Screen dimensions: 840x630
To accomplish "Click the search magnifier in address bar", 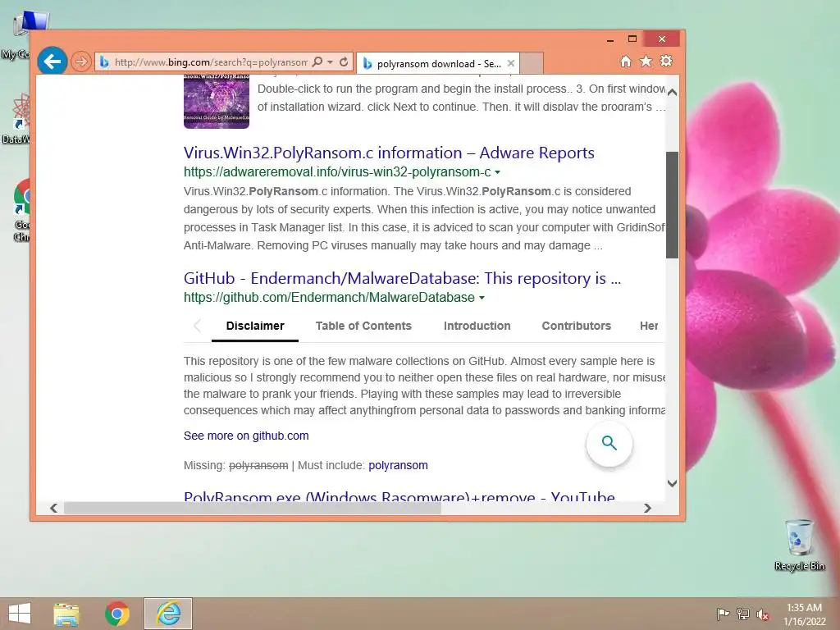I will 317,62.
